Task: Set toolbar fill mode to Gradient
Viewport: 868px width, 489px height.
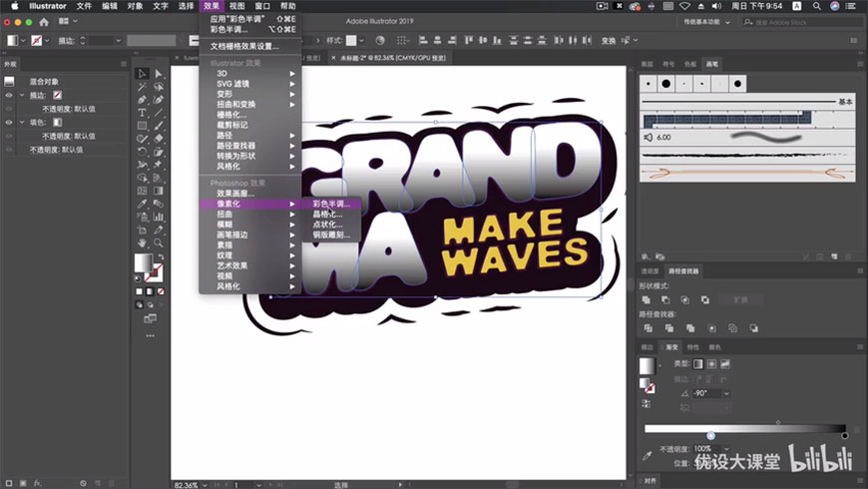Action: (x=150, y=291)
